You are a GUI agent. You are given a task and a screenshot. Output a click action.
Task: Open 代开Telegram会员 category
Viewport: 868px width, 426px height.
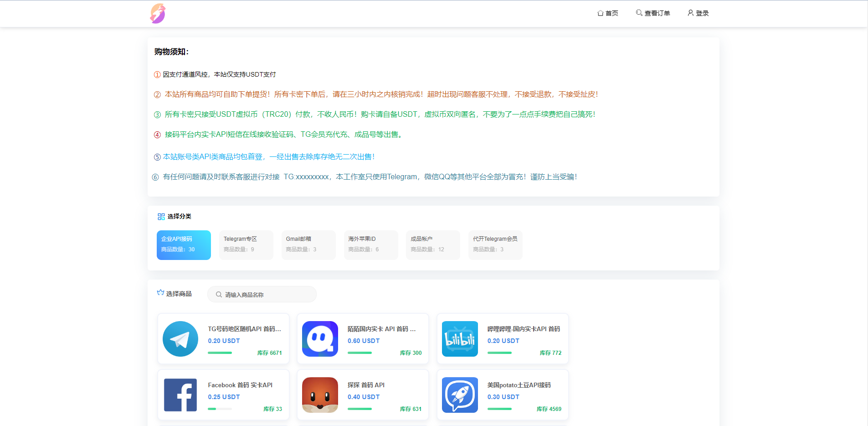coord(495,245)
